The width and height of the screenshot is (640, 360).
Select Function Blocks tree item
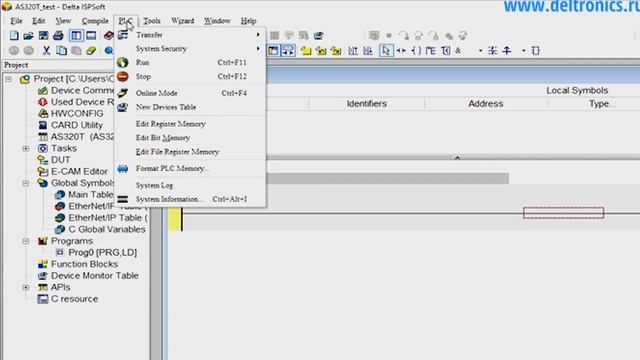pyautogui.click(x=84, y=264)
